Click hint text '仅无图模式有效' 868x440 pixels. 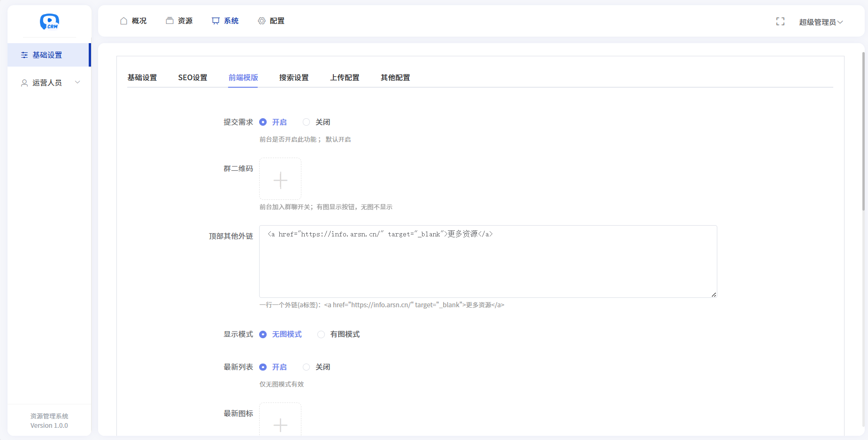[x=282, y=384]
